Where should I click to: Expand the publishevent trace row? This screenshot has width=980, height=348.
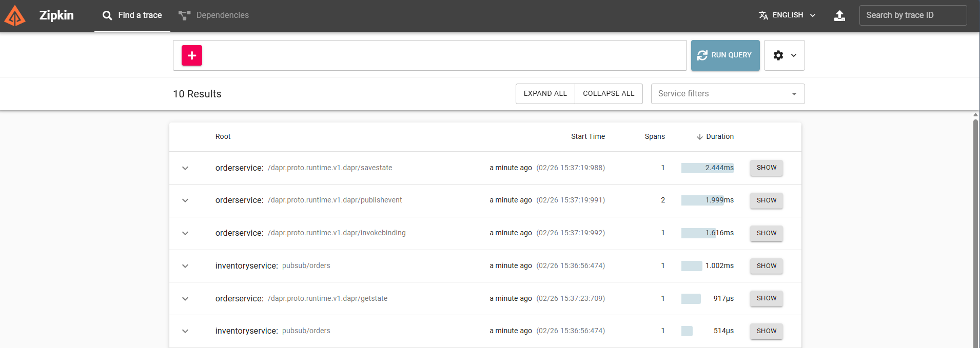point(185,200)
